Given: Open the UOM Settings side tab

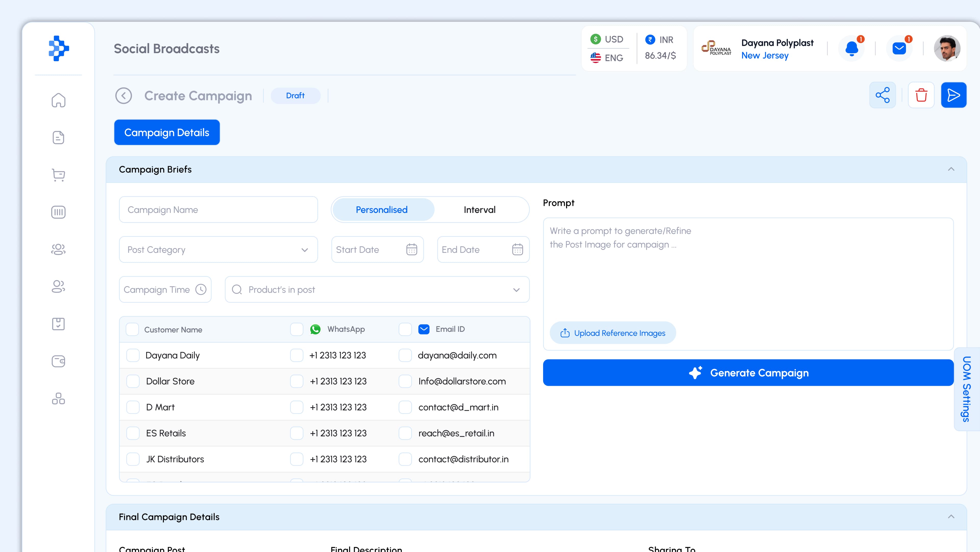Looking at the screenshot, I should click(967, 389).
